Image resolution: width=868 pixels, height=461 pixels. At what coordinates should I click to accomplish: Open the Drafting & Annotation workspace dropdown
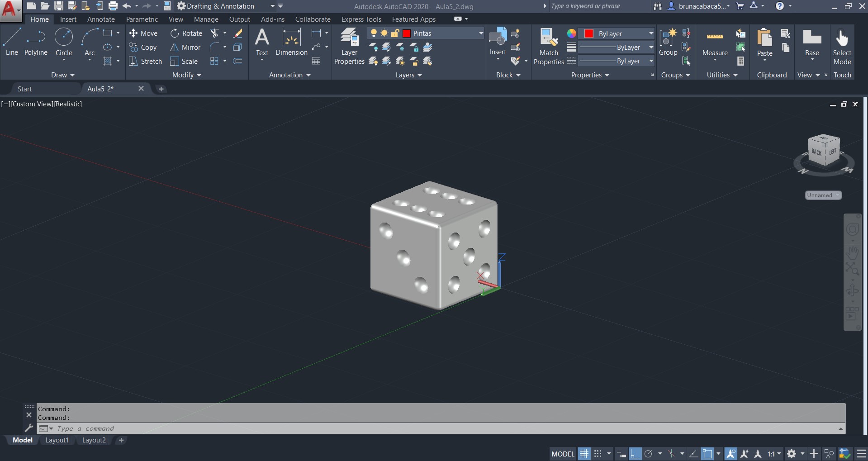click(272, 6)
